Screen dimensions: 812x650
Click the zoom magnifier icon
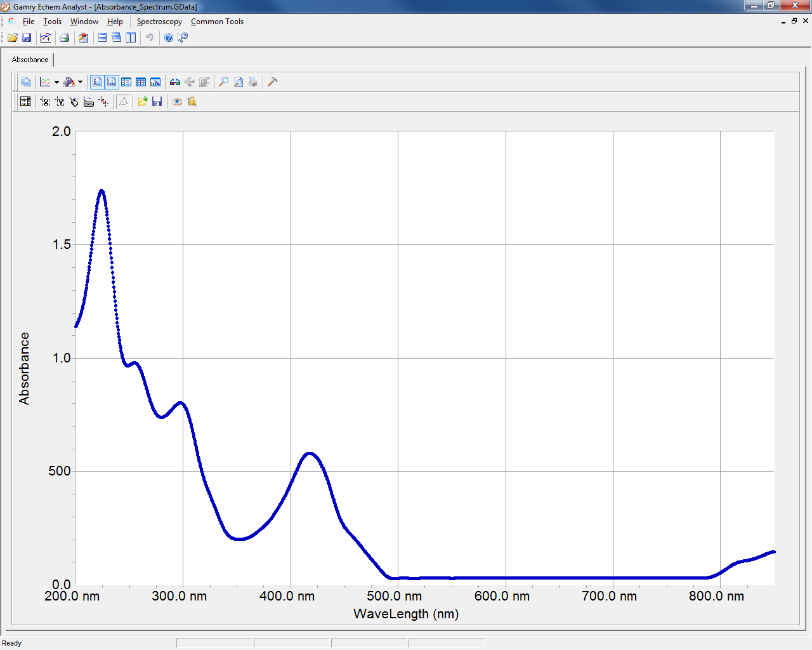(223, 82)
